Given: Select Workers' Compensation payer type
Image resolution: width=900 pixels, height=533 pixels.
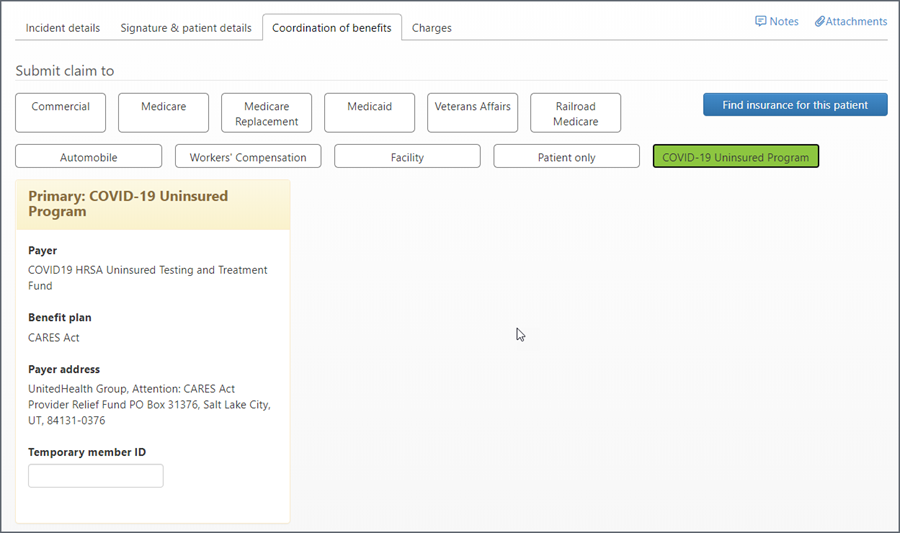Looking at the screenshot, I should click(x=248, y=157).
